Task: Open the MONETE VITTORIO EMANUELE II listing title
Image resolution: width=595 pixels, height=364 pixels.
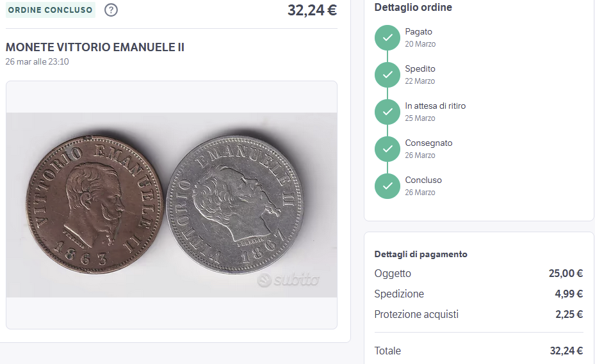Action: click(95, 47)
